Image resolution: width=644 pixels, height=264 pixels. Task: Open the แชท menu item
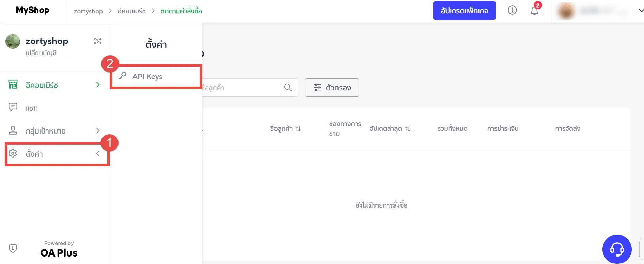click(x=32, y=108)
